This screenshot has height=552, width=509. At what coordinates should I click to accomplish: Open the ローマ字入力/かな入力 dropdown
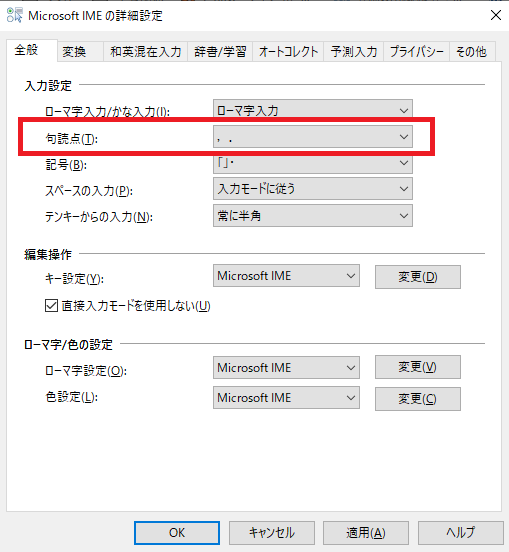pyautogui.click(x=313, y=111)
